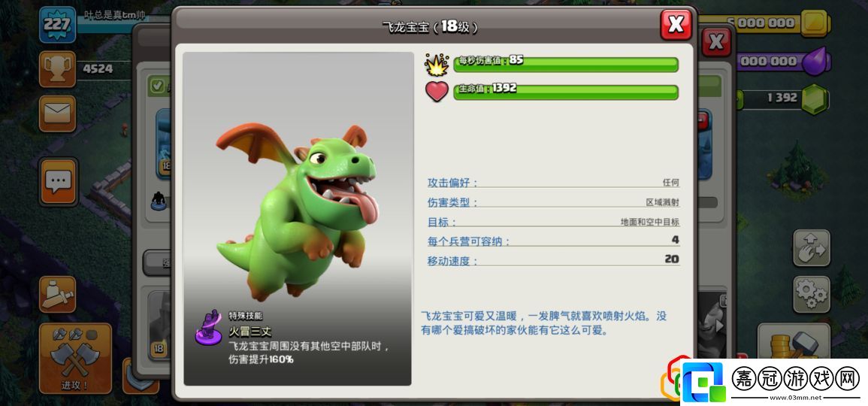Viewport: 868px width, 406px height.
Task: Tap the 目标 stat row
Action: coord(553,222)
